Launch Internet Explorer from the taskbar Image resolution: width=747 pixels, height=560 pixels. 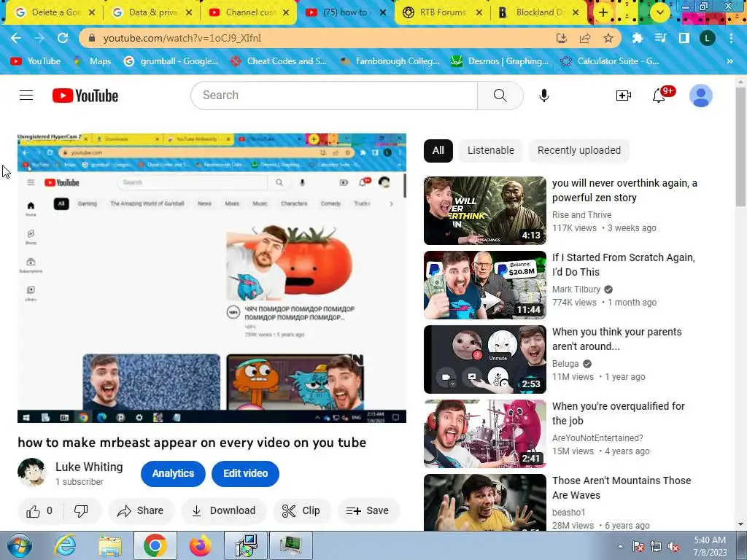pyautogui.click(x=65, y=545)
